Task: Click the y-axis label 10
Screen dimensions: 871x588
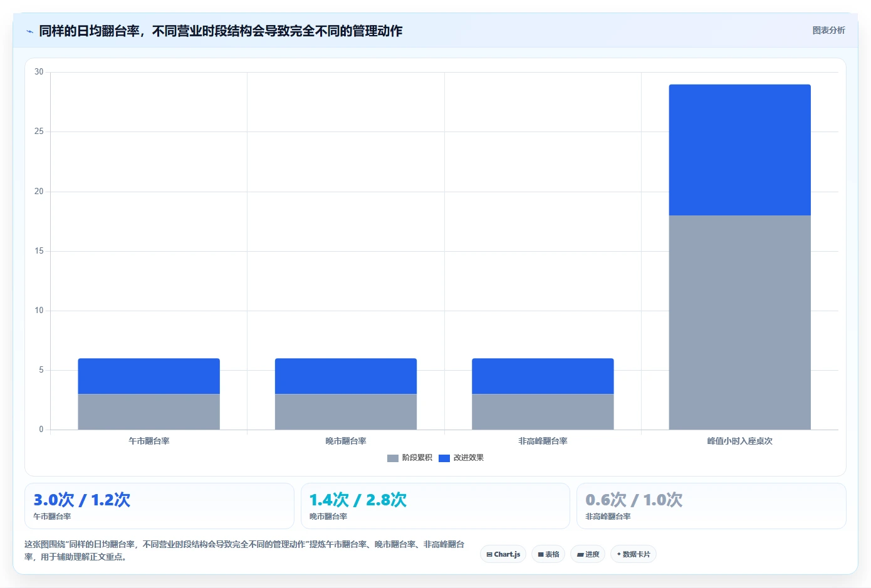Action: pos(39,311)
